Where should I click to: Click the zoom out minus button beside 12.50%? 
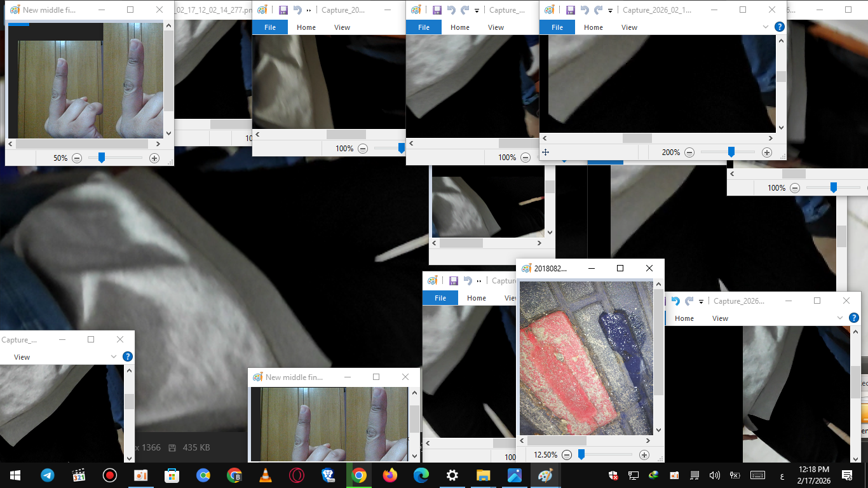pos(567,455)
